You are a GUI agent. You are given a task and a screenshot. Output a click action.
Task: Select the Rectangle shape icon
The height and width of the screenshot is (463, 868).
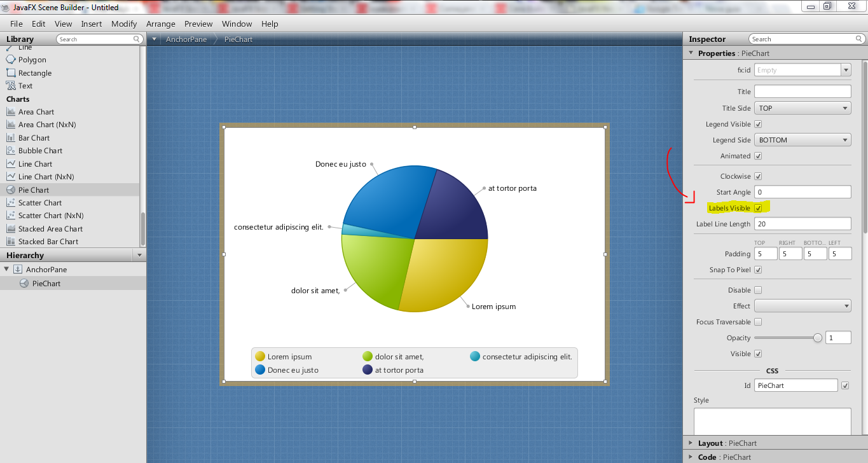11,73
